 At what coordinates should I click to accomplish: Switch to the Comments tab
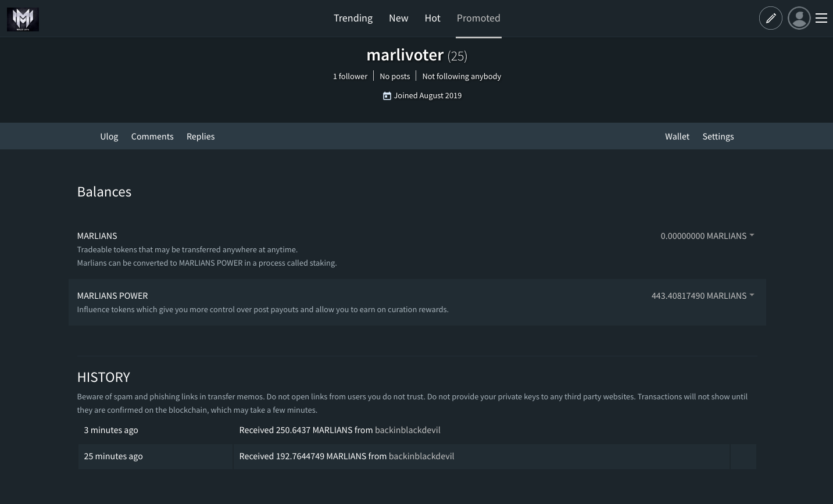tap(152, 136)
